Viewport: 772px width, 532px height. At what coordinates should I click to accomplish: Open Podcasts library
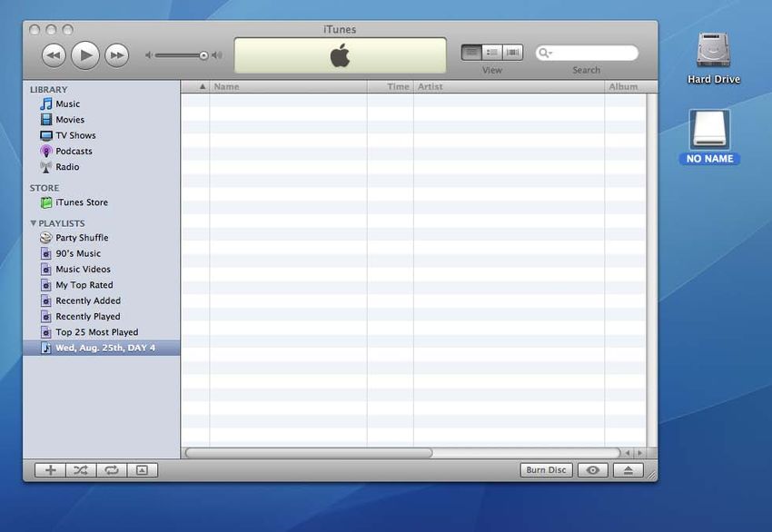pos(101,151)
